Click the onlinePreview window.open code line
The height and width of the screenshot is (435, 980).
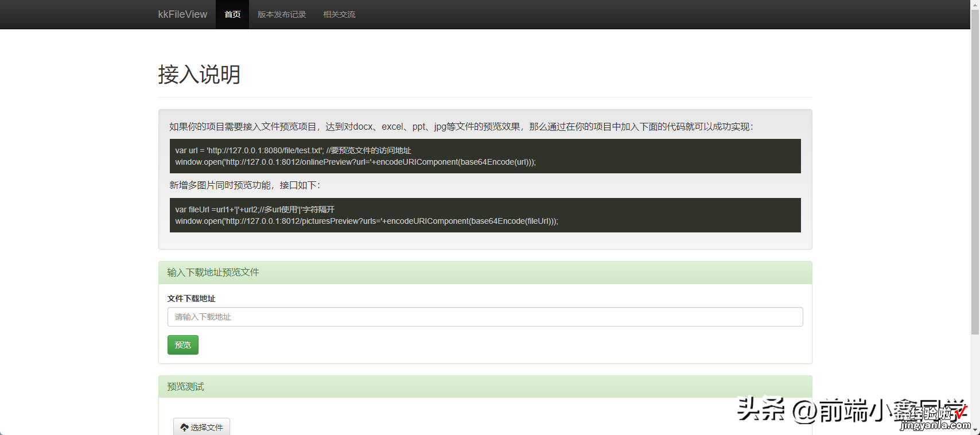tap(355, 162)
